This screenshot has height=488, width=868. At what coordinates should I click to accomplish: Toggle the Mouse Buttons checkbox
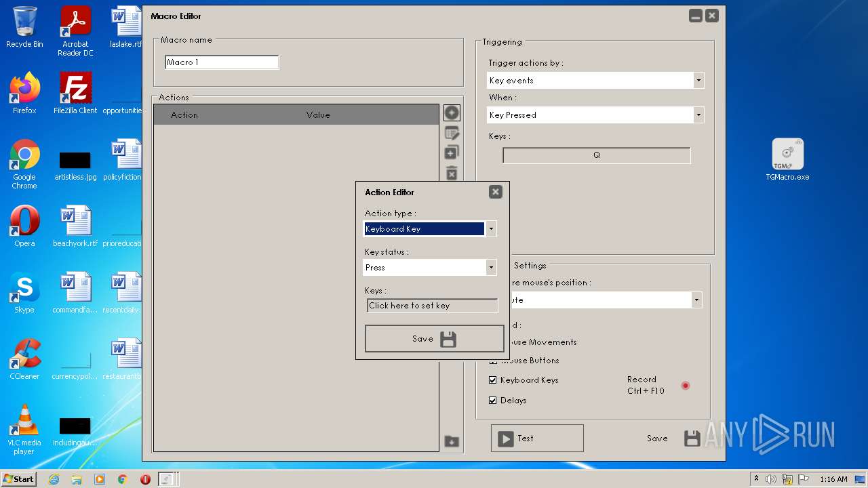click(493, 361)
